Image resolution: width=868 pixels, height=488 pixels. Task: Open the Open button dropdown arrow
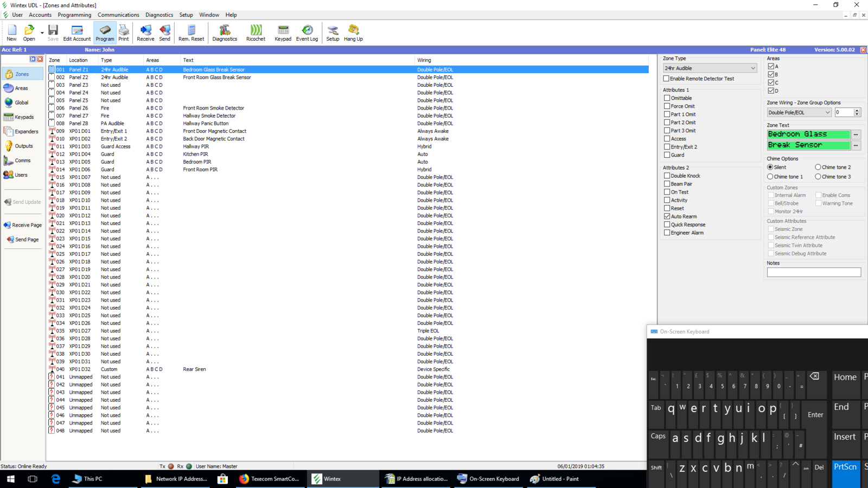[42, 33]
